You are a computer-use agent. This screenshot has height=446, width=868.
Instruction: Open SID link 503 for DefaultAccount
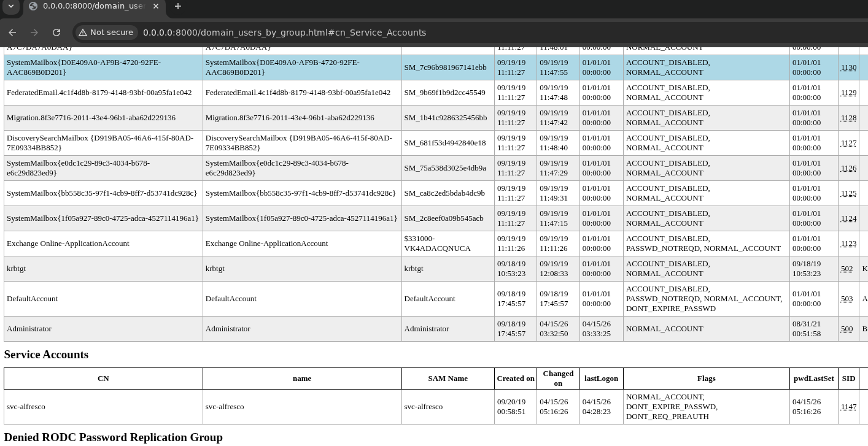847,299
